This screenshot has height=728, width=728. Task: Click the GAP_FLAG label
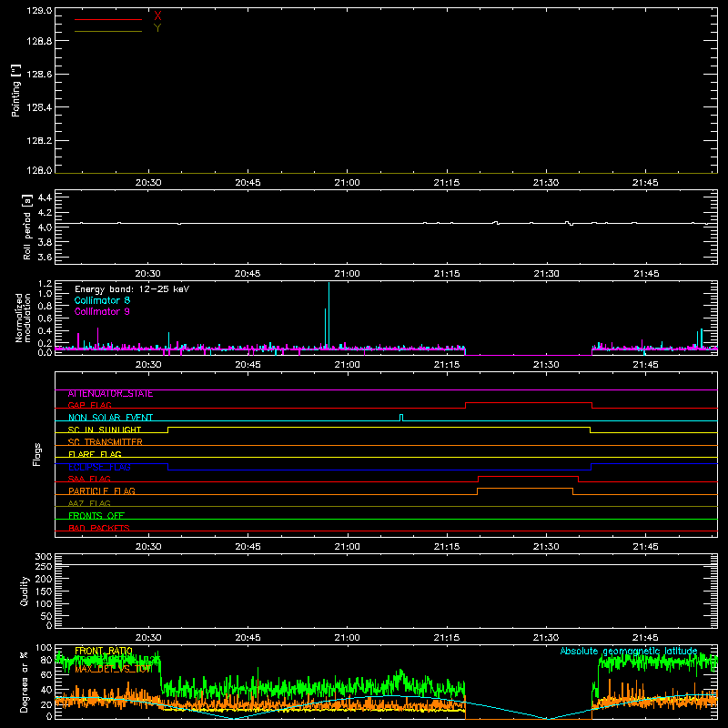[89, 405]
